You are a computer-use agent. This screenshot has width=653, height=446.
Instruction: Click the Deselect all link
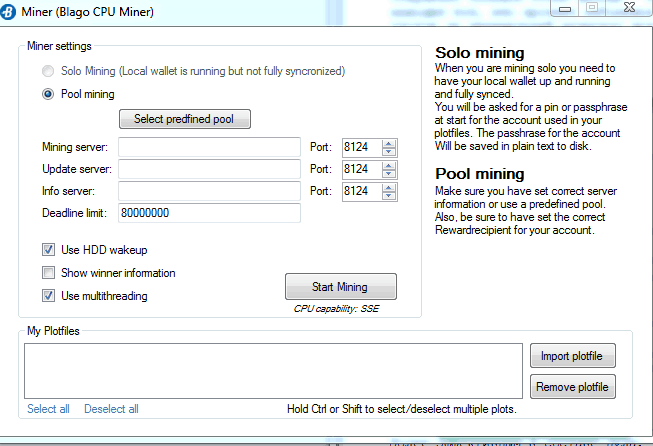pyautogui.click(x=111, y=409)
